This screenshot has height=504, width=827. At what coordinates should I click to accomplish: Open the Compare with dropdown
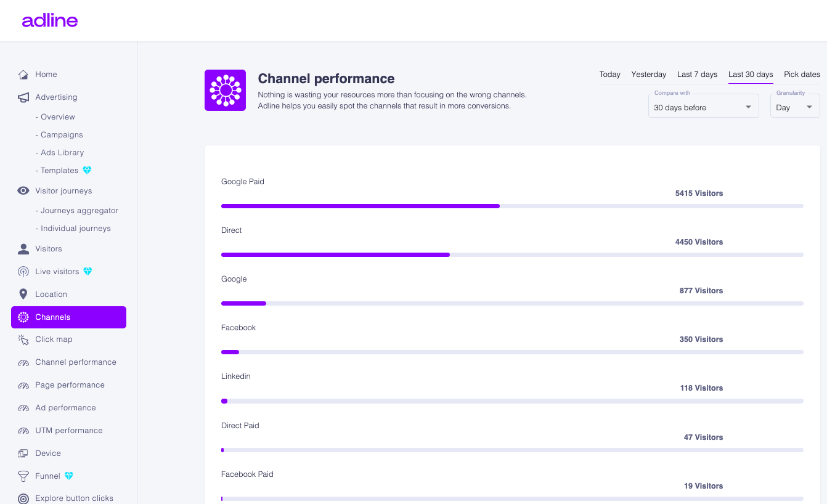[703, 106]
